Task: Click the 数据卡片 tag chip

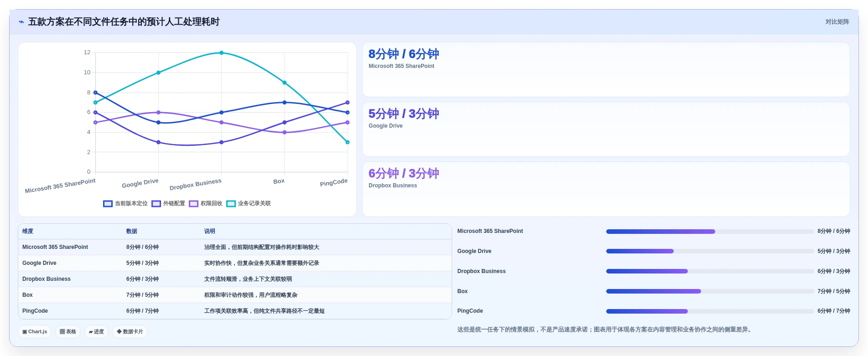Action: [x=130, y=332]
